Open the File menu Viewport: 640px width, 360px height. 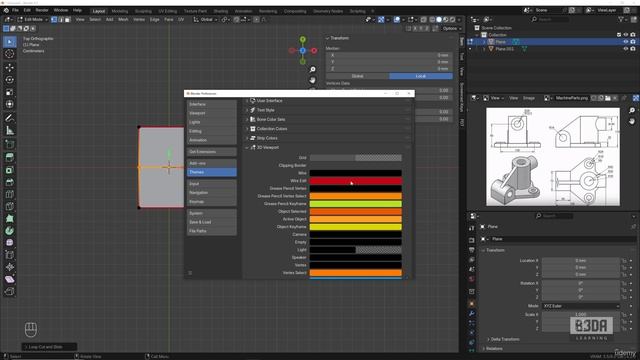(x=16, y=10)
